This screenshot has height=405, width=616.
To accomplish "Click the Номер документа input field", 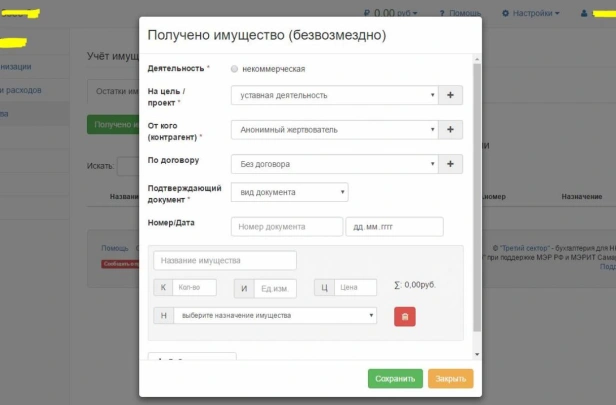I will pos(287,227).
